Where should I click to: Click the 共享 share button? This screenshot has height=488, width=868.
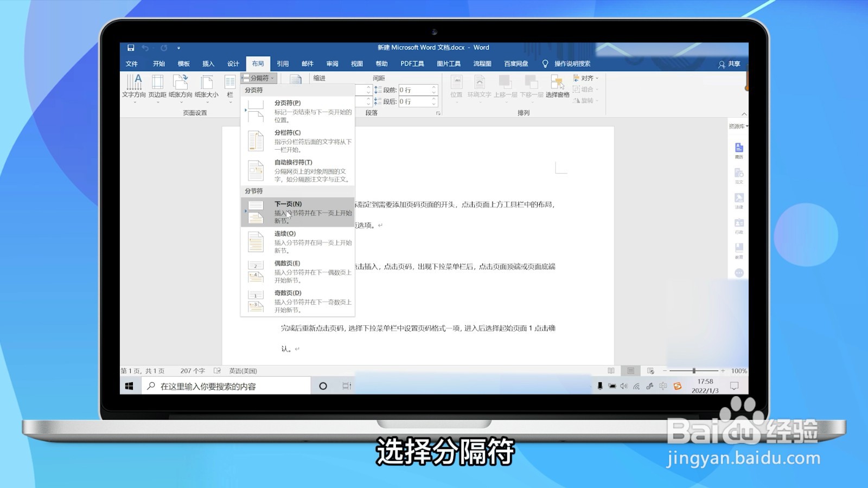729,64
